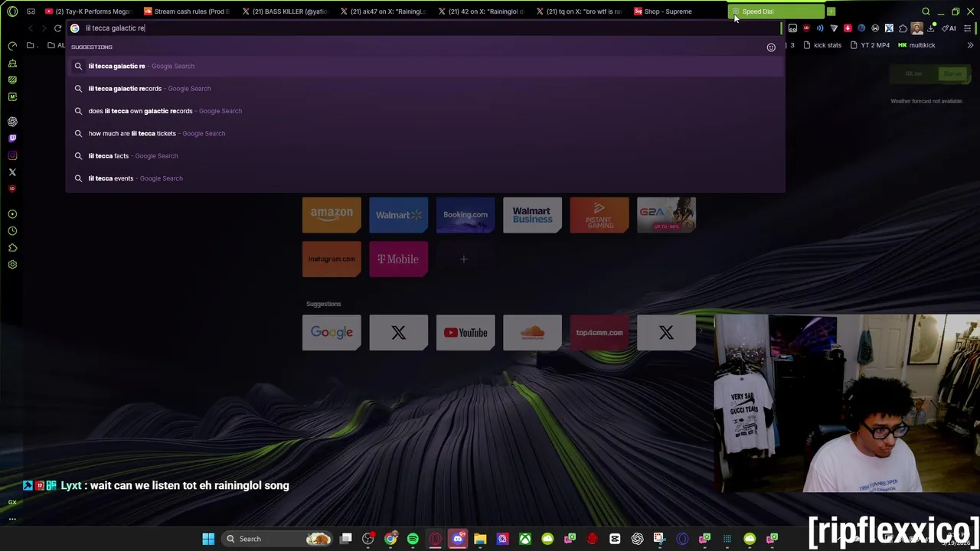Screen dimensions: 980x551
Task: Select the Speed Dial tab
Action: pos(776,11)
